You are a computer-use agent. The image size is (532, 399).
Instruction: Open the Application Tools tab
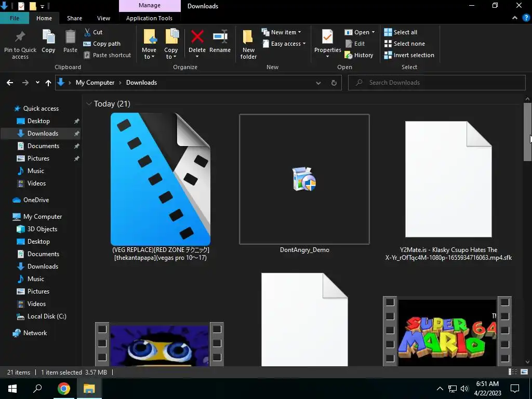[x=149, y=18]
